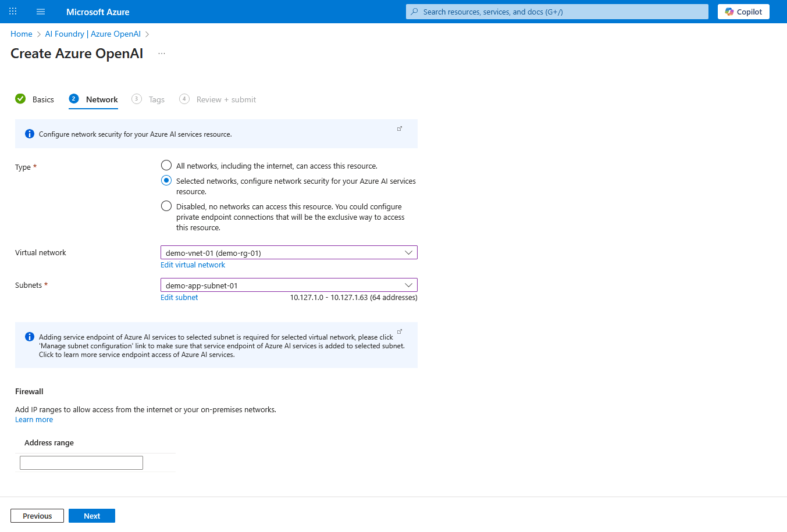Open the external link on the service endpoint notice
Viewport: 787px width, 532px height.
pyautogui.click(x=400, y=330)
